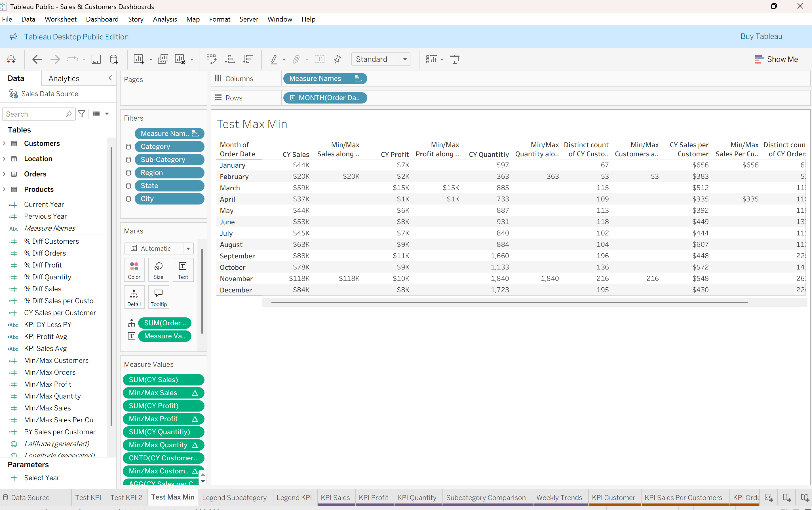Open the Text marks card
The height and width of the screenshot is (510, 812).
[183, 270]
